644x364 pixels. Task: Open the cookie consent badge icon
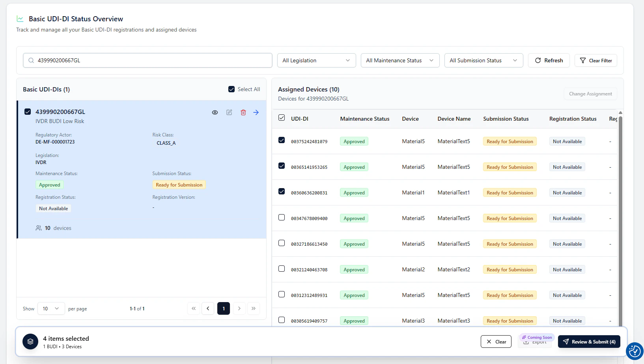(635, 351)
